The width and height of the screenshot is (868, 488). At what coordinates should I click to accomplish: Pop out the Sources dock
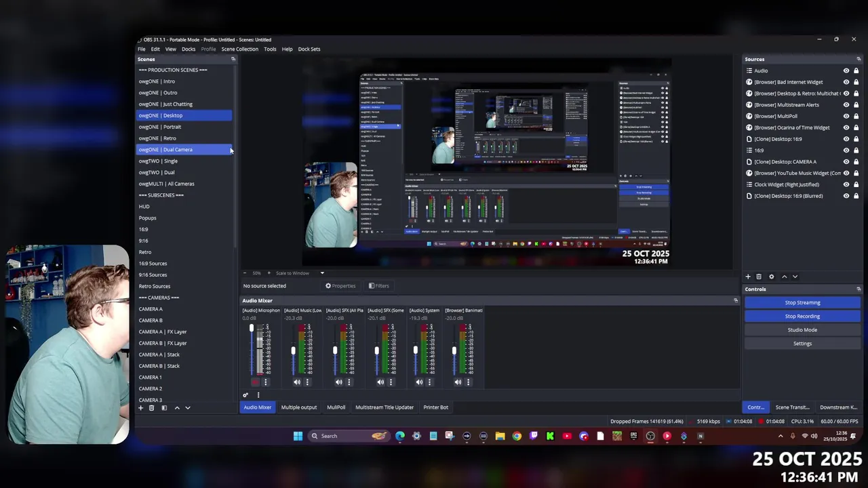point(859,59)
